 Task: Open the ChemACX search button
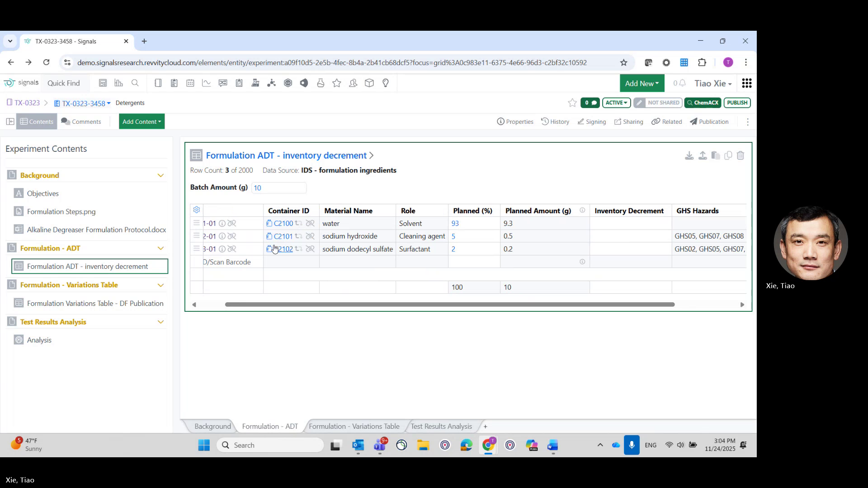(703, 103)
